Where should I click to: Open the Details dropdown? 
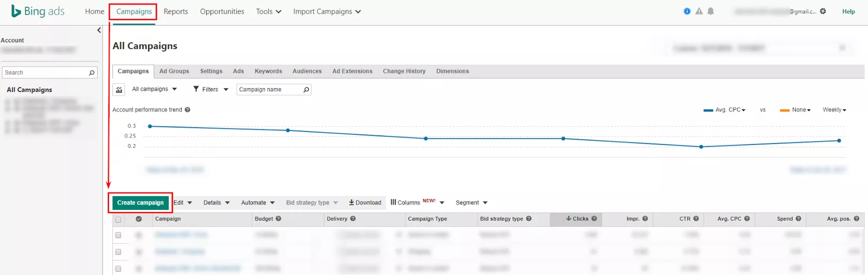click(x=216, y=203)
